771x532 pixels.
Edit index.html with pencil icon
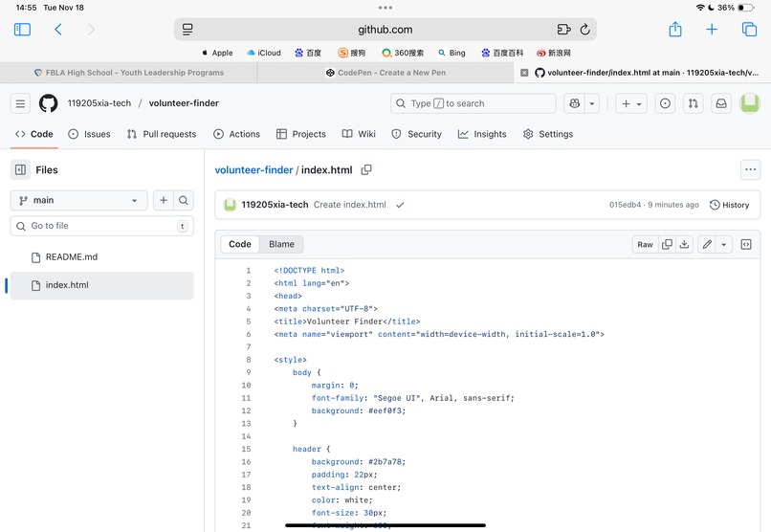[707, 244]
